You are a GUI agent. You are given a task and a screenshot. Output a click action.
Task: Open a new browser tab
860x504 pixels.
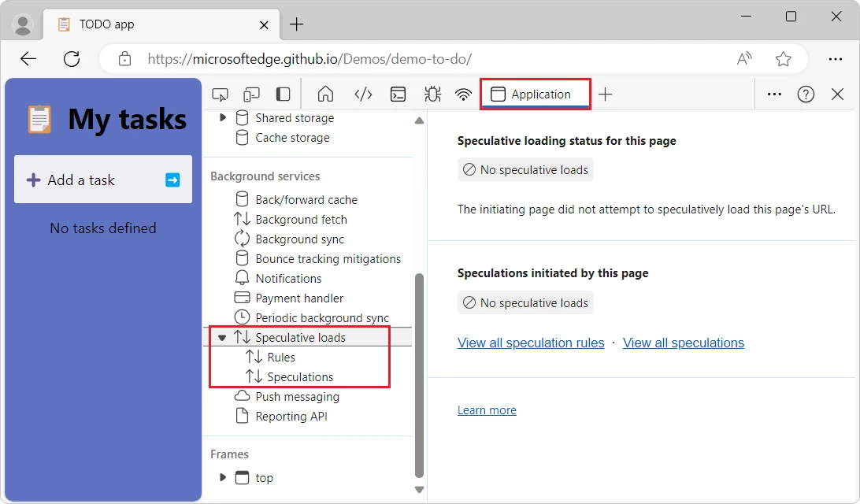tap(296, 24)
